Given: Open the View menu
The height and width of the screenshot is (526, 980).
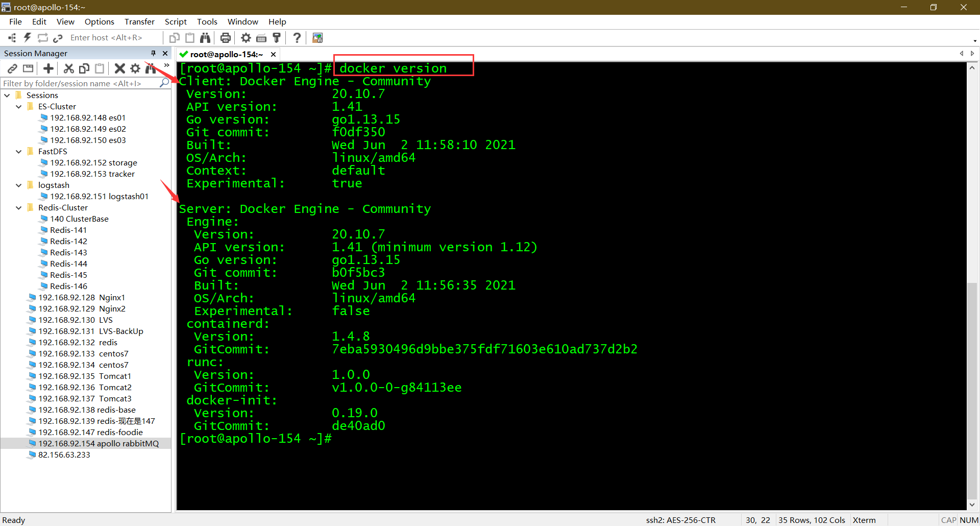Looking at the screenshot, I should (x=65, y=21).
